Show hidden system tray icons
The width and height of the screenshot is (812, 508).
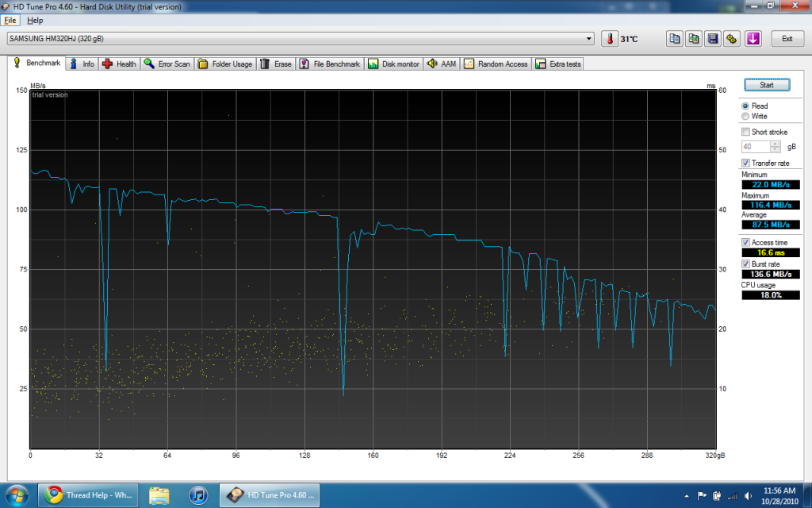click(x=687, y=496)
